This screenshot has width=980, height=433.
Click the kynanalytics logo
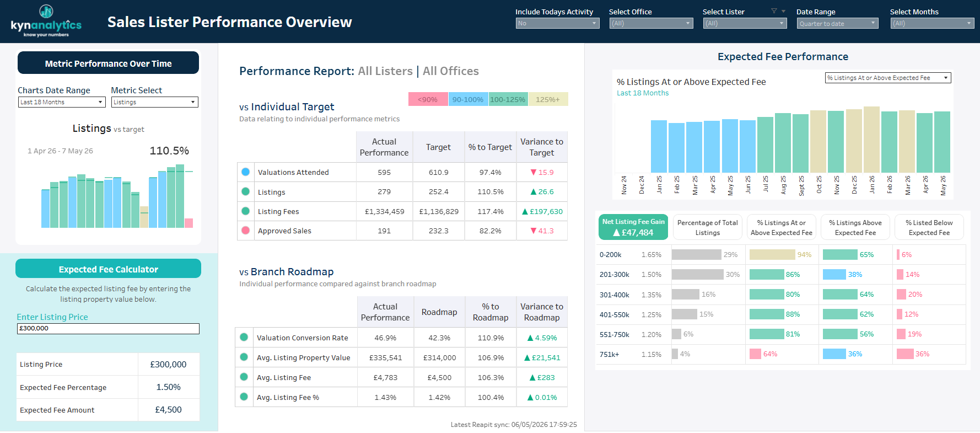[46, 21]
